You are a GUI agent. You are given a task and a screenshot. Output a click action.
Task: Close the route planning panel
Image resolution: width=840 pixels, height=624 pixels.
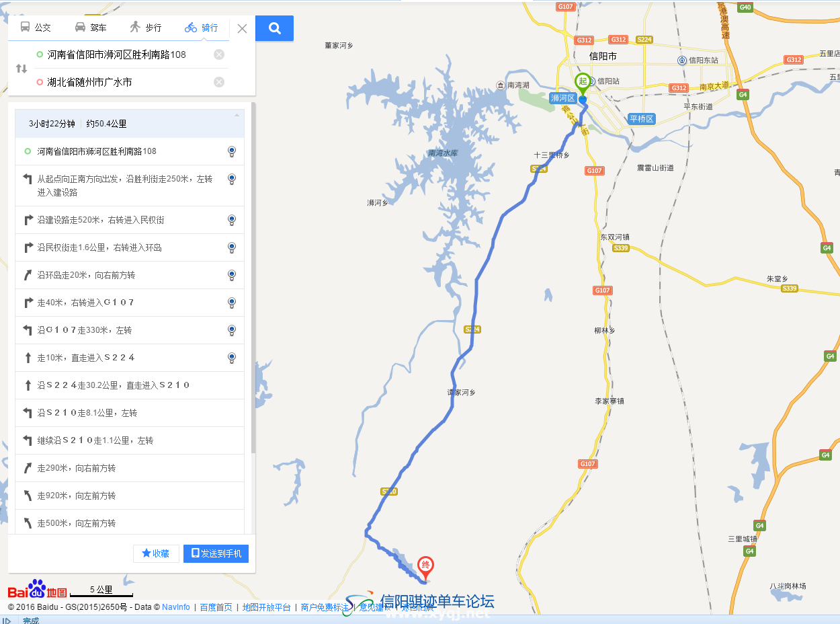pos(242,28)
